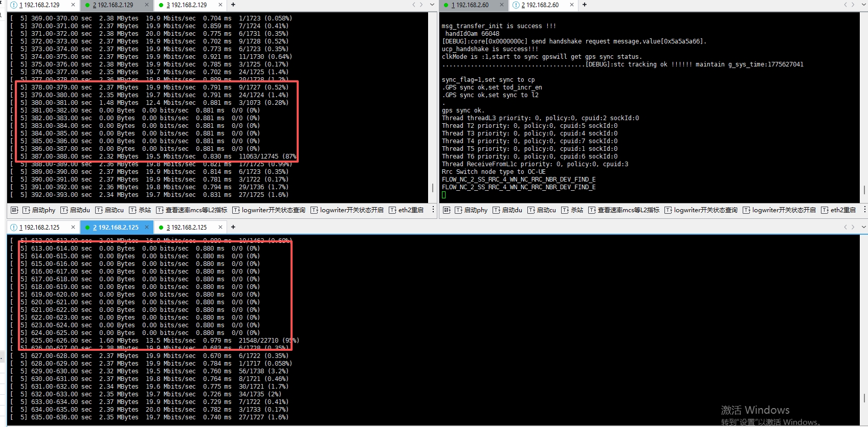Run 启动phy command in left pane
The image size is (868, 427).
[x=39, y=210]
